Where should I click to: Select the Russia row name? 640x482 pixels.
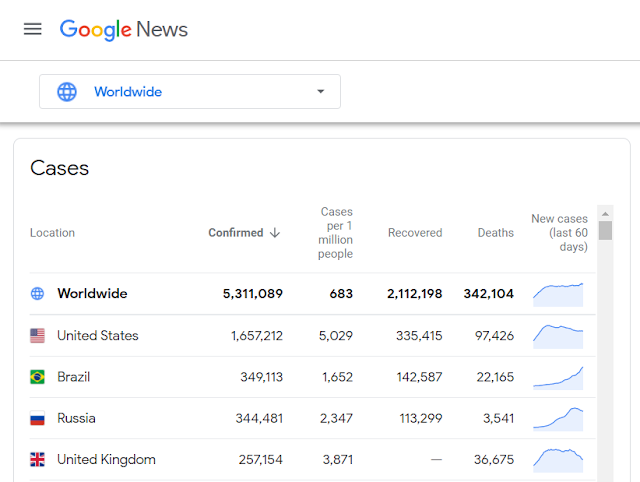pos(76,419)
